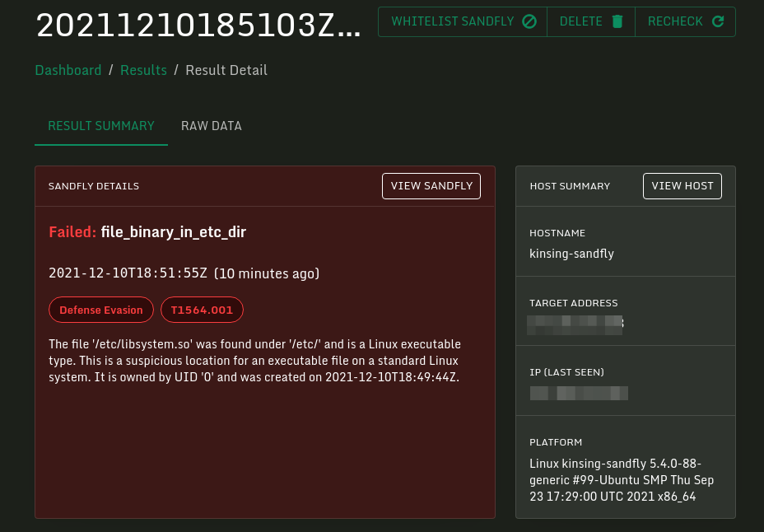Open the View Host button
The height and width of the screenshot is (532, 764).
coord(682,186)
